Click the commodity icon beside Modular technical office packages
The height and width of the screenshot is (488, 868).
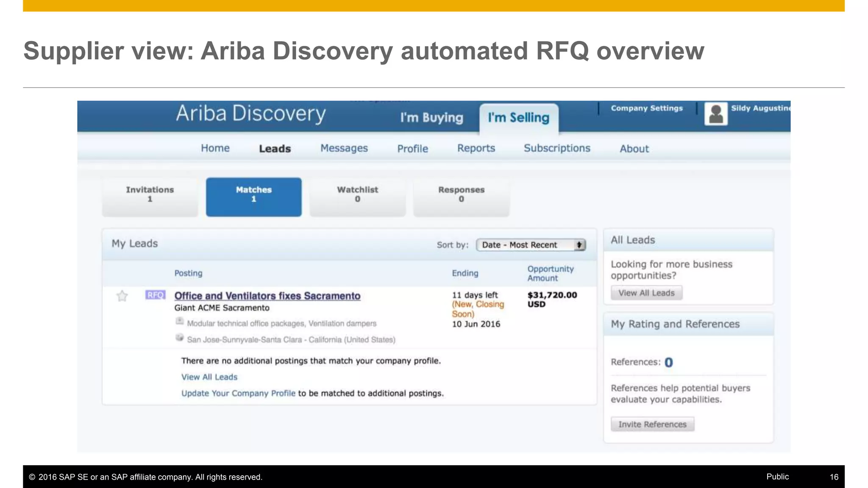[x=180, y=322]
